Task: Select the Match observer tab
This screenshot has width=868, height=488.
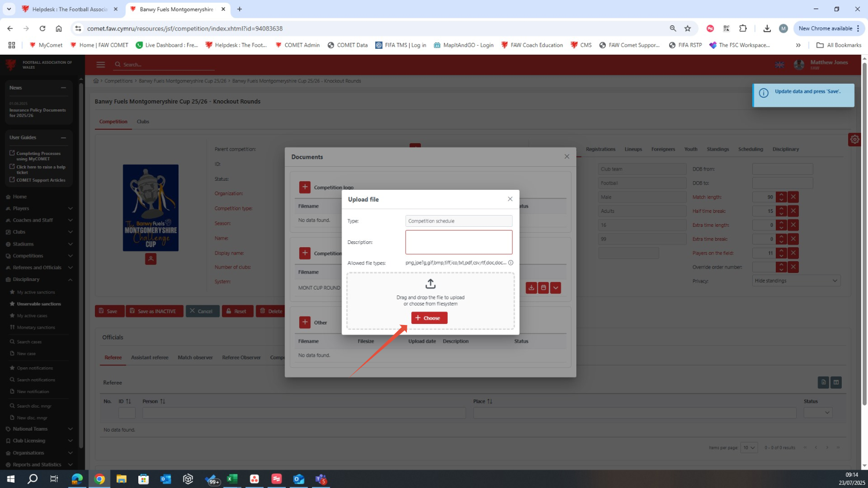Action: [x=195, y=358]
